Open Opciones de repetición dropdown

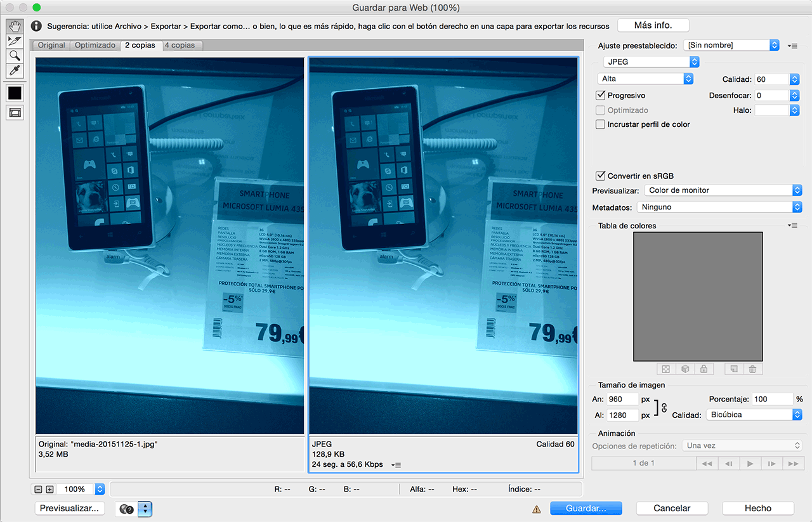(x=742, y=445)
